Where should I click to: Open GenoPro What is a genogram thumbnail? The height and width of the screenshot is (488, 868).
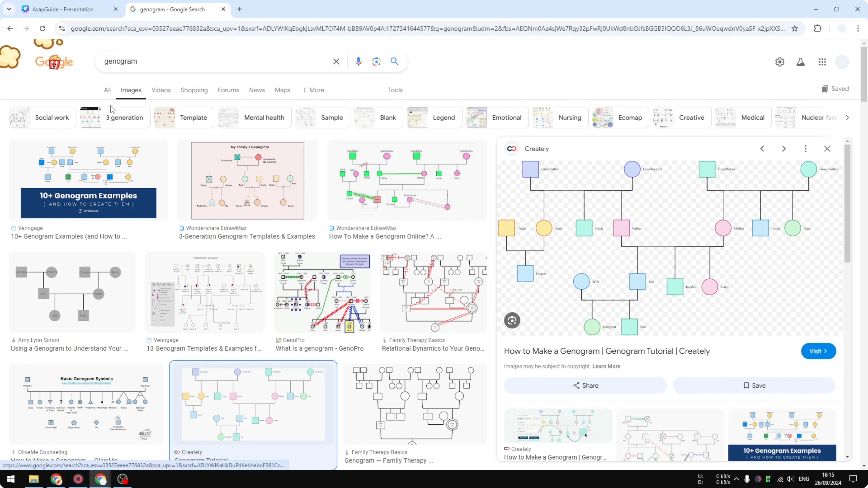click(x=322, y=292)
